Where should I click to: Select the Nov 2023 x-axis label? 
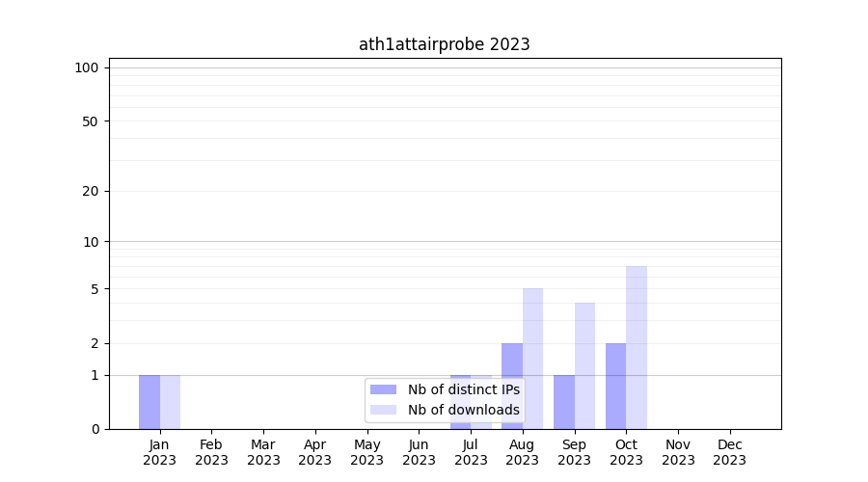(x=678, y=452)
